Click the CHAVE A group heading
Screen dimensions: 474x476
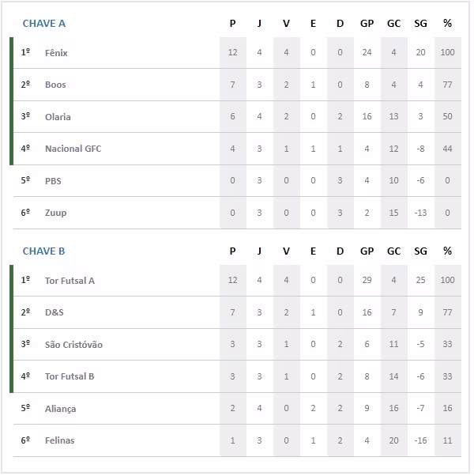coord(44,23)
